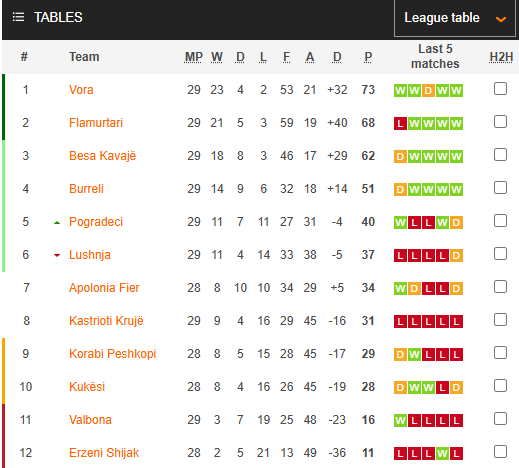
Task: Sort by the MP column header
Action: coord(194,57)
